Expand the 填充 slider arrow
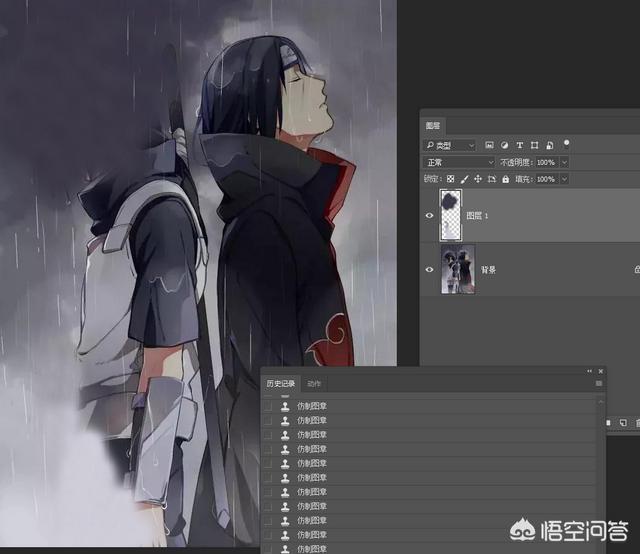This screenshot has height=554, width=640. pyautogui.click(x=565, y=179)
